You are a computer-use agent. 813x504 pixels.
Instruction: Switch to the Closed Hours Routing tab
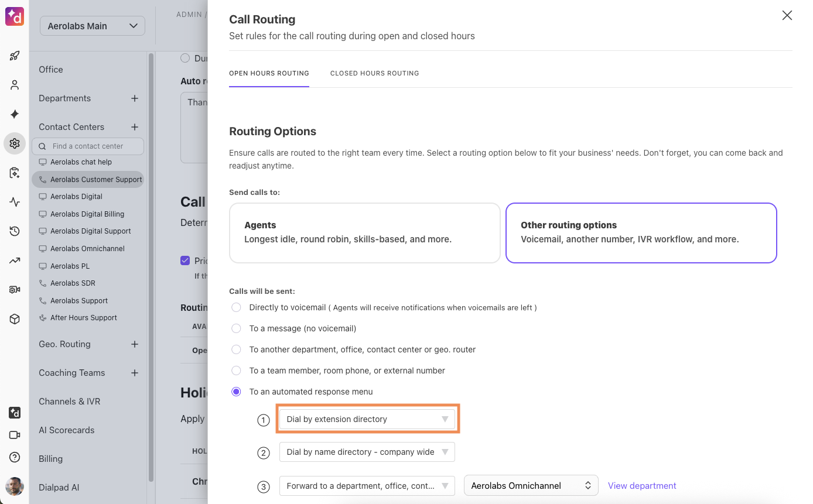tap(374, 73)
